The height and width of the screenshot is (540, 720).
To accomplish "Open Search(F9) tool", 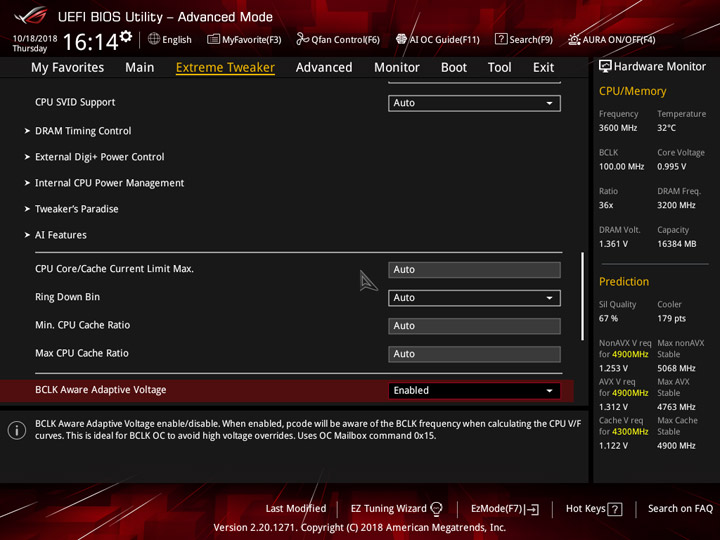I will pyautogui.click(x=524, y=39).
